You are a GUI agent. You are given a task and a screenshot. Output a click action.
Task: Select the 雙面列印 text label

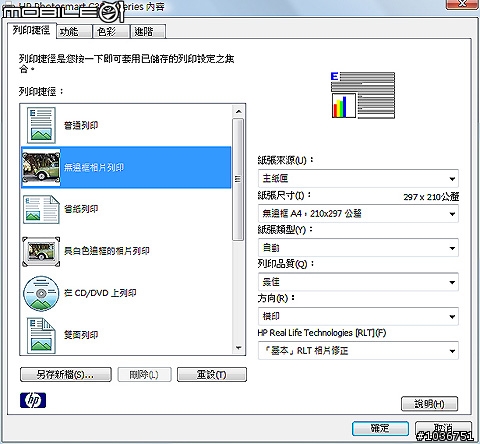(81, 335)
